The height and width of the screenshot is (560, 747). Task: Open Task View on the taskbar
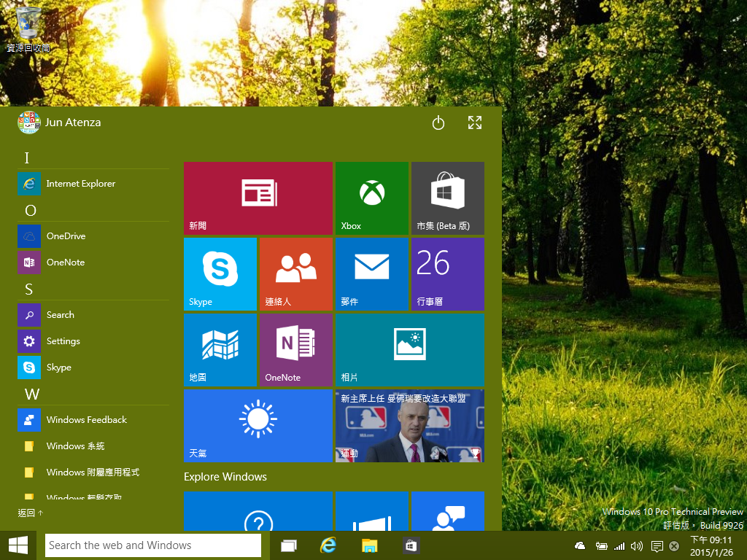click(289, 545)
